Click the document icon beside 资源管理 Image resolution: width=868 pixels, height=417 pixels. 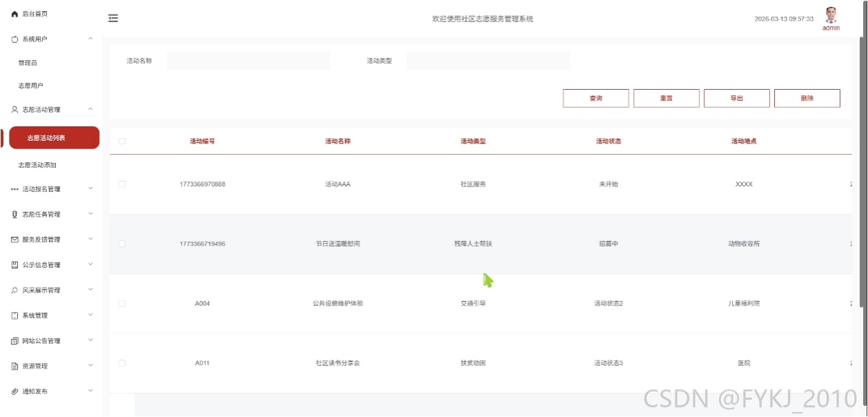(x=14, y=367)
